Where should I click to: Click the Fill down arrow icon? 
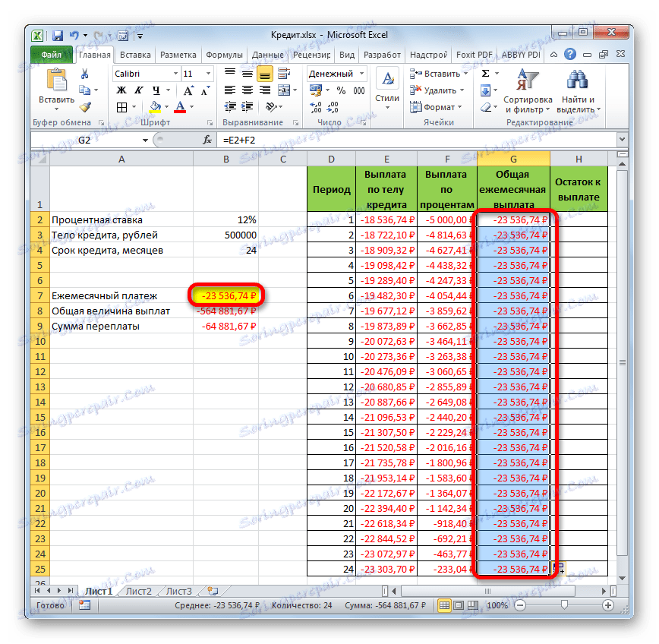[x=485, y=90]
